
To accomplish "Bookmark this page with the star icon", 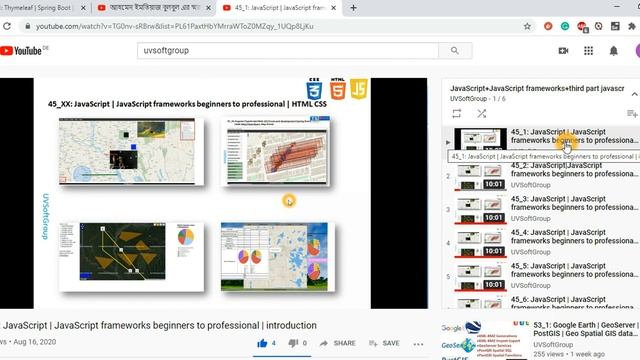I will 527,27.
